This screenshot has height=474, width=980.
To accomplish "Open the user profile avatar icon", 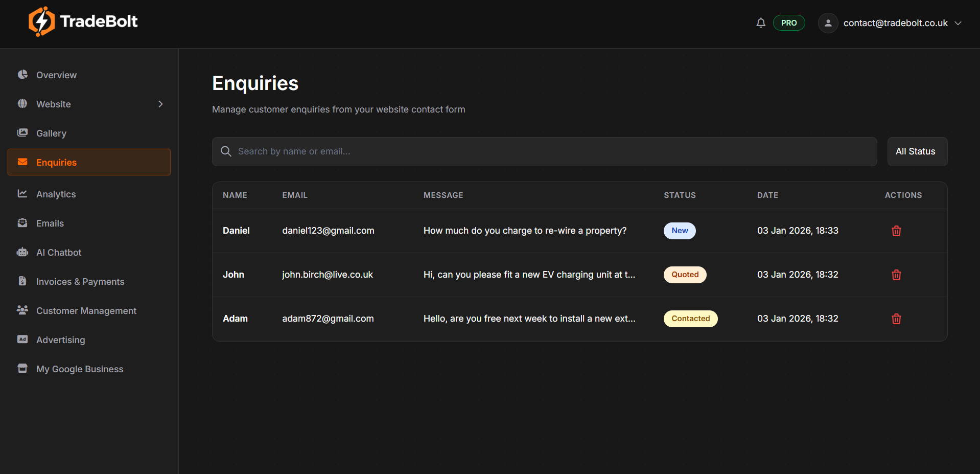I will tap(827, 22).
